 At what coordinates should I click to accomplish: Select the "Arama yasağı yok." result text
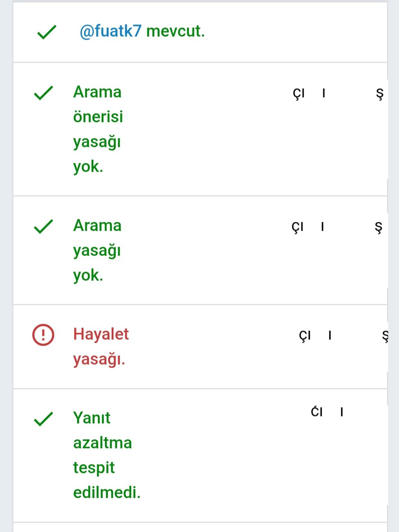point(97,250)
